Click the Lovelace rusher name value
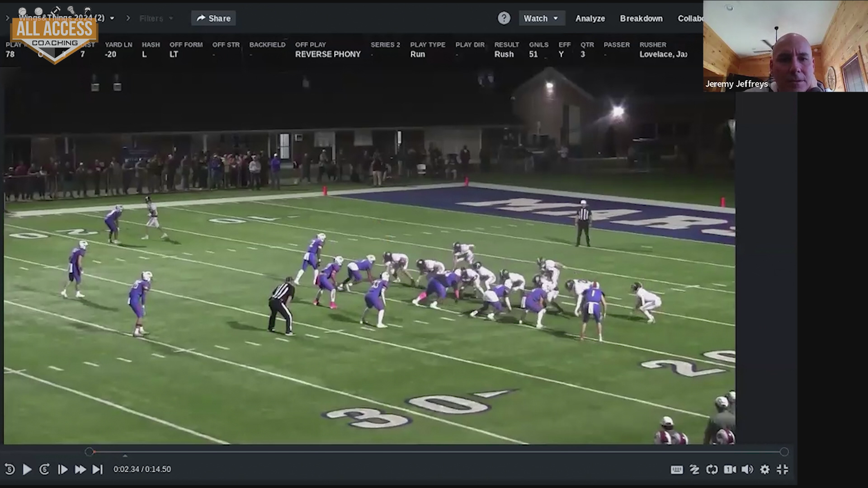Screen dimensions: 868x488 tap(663, 54)
